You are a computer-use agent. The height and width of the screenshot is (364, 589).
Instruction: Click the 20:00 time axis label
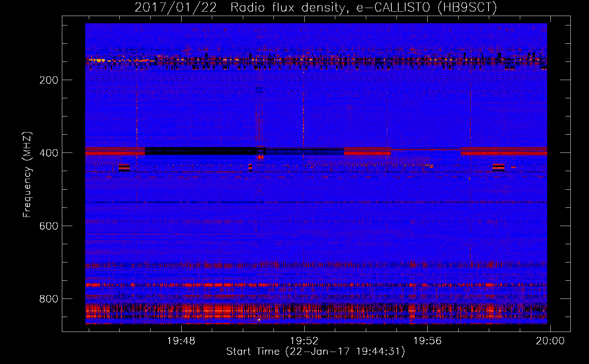pyautogui.click(x=550, y=341)
